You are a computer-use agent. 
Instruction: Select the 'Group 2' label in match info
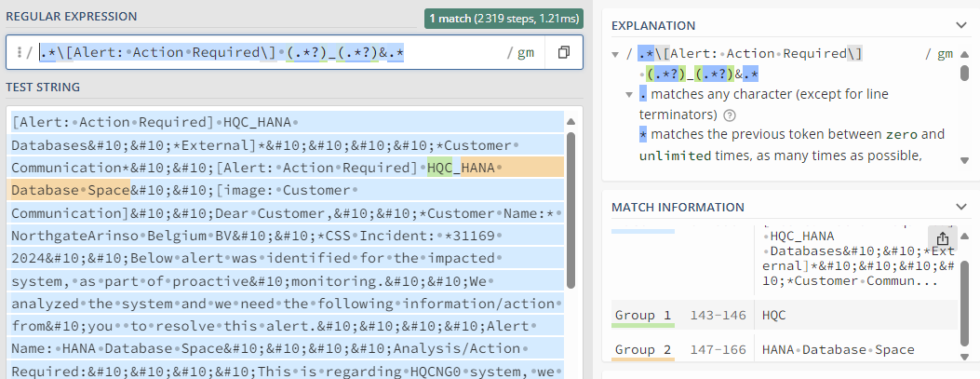[643, 349]
